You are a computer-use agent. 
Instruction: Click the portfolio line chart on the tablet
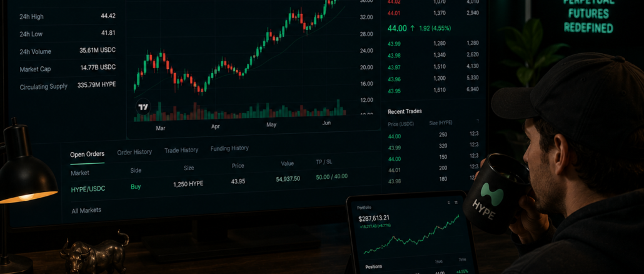pyautogui.click(x=411, y=234)
